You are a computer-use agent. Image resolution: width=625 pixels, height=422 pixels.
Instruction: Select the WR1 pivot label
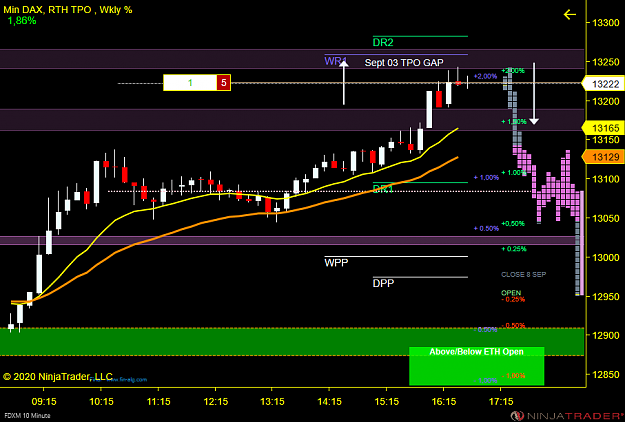pyautogui.click(x=336, y=61)
